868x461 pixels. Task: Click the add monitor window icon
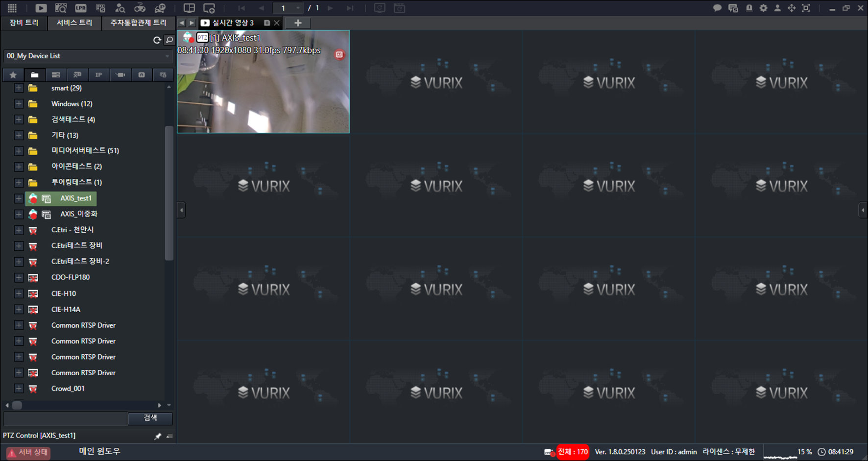click(x=209, y=8)
